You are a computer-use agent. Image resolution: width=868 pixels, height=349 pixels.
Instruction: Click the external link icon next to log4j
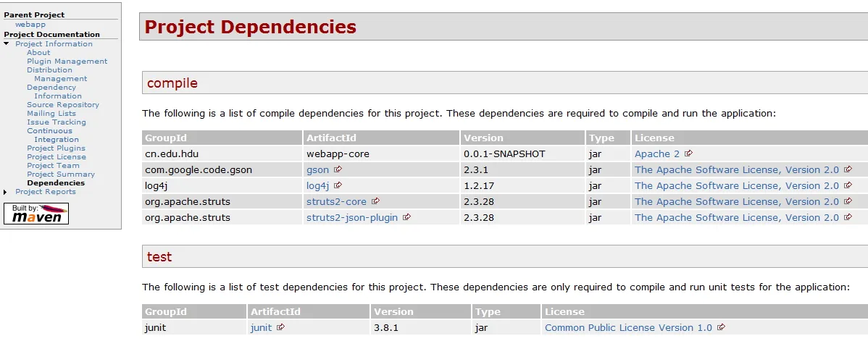point(338,185)
